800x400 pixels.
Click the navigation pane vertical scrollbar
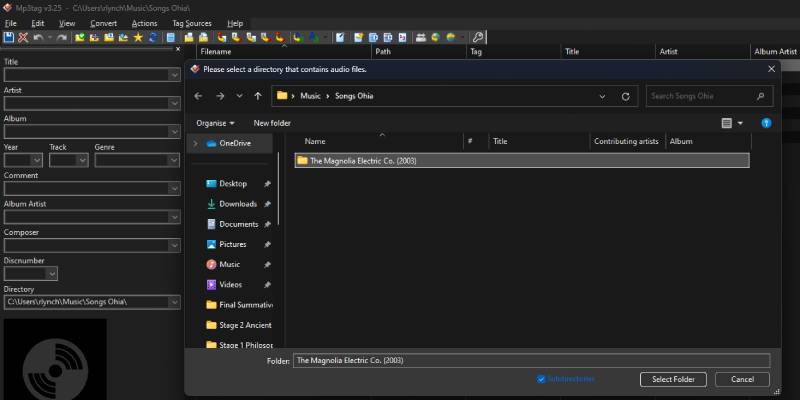(279, 189)
